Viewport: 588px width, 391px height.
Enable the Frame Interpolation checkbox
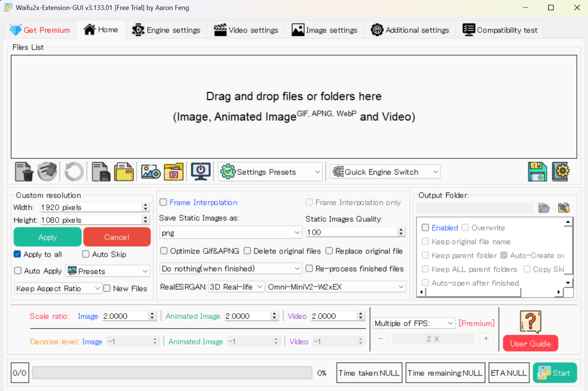click(x=163, y=202)
